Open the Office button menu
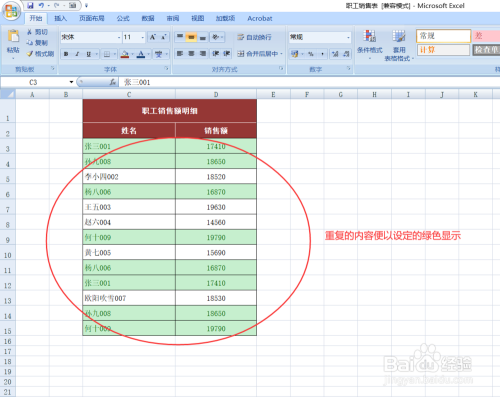This screenshot has width=500, height=397. click(11, 11)
